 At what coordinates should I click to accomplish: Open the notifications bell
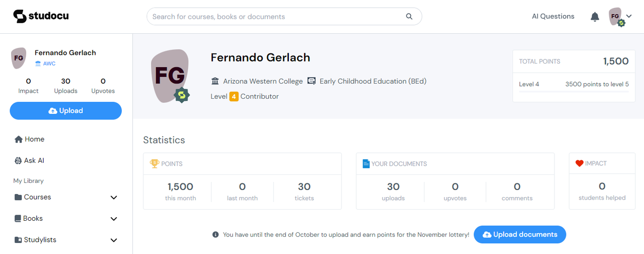[595, 17]
